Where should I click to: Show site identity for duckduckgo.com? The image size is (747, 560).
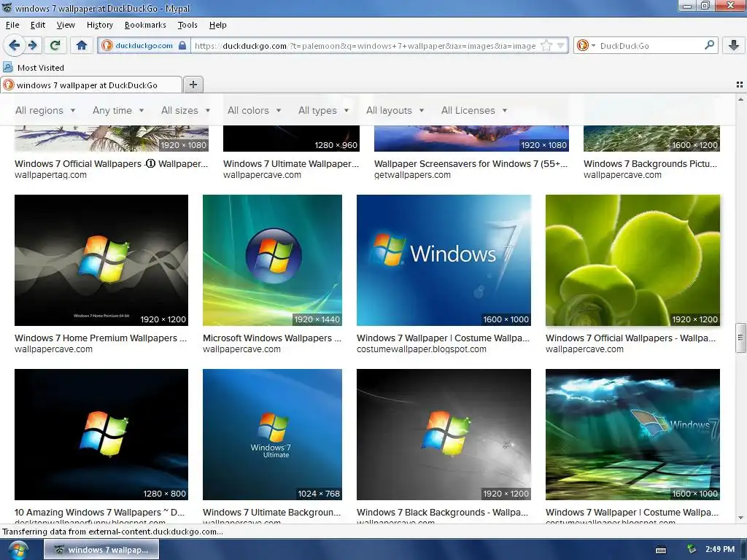pos(144,46)
